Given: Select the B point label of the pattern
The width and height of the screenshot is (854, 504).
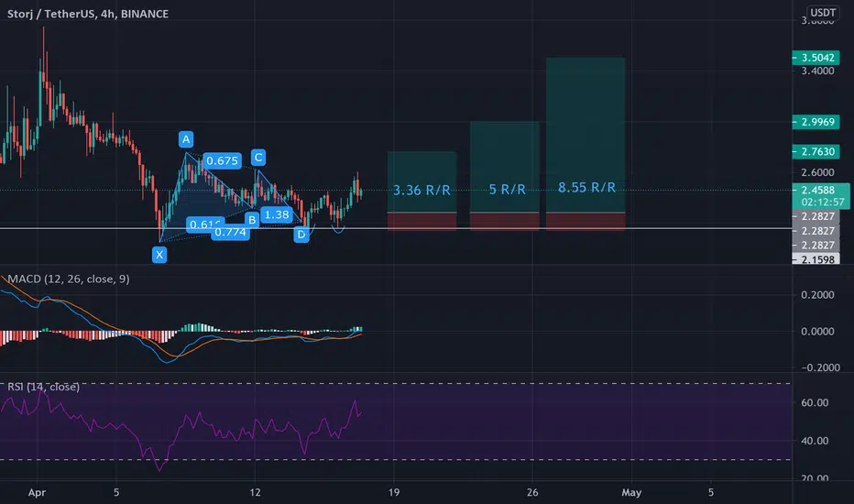Looking at the screenshot, I should click(252, 220).
